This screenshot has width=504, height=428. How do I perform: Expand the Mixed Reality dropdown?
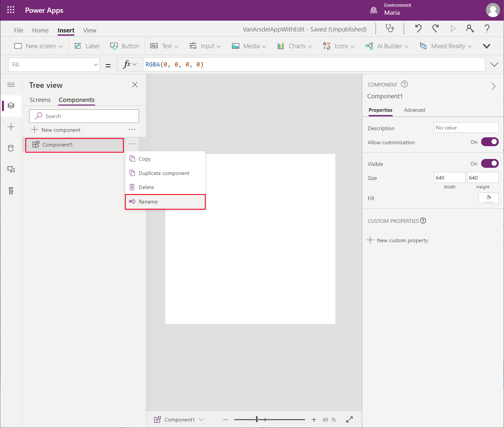point(446,46)
